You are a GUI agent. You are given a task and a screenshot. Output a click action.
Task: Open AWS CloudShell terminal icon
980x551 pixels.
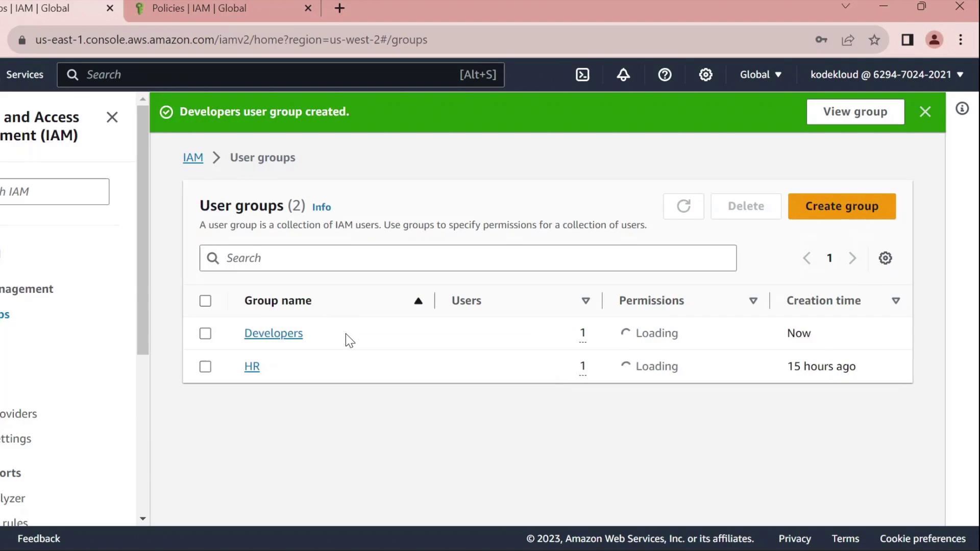(582, 74)
